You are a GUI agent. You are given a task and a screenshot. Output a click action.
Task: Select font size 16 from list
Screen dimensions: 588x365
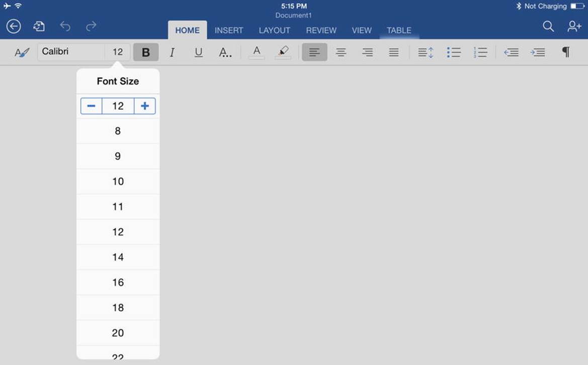click(118, 282)
